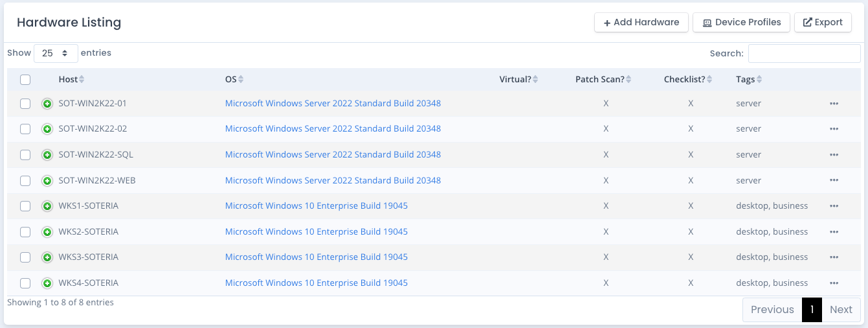Open the ellipsis actions for SOT-WIN2K22-WEB
Screen dimensions: 868x328
(834, 181)
